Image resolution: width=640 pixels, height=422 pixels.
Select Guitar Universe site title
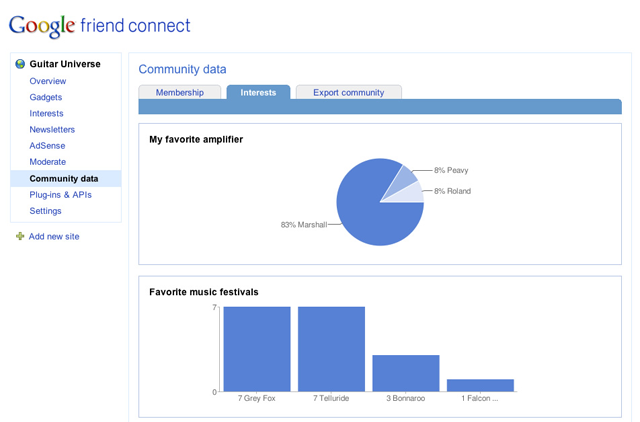(x=65, y=64)
